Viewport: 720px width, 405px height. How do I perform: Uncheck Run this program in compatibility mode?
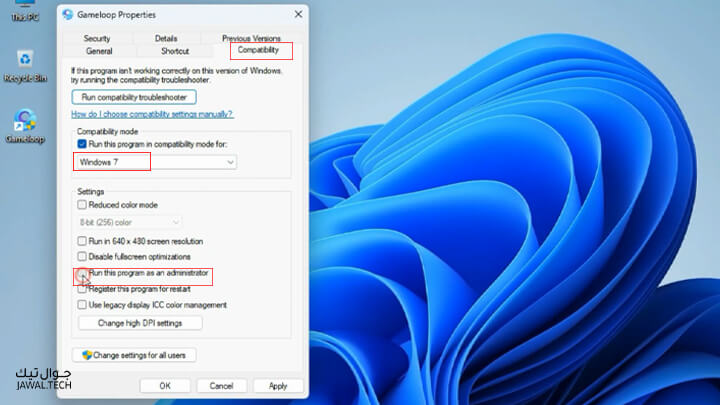pyautogui.click(x=82, y=144)
